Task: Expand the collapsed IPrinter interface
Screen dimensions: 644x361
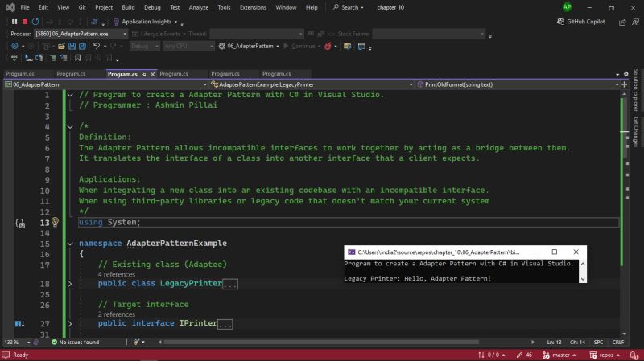Action: [x=70, y=324]
